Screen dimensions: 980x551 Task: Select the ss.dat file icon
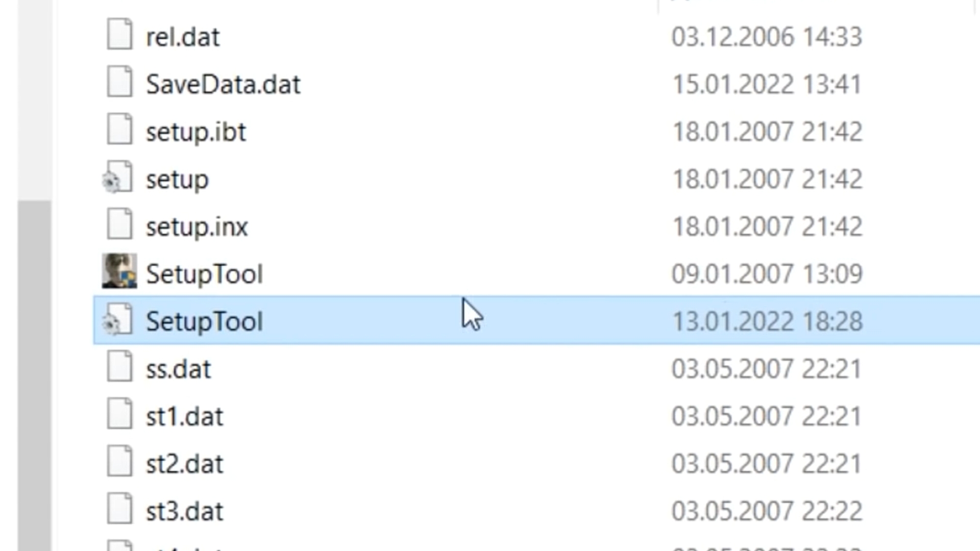[x=119, y=367]
